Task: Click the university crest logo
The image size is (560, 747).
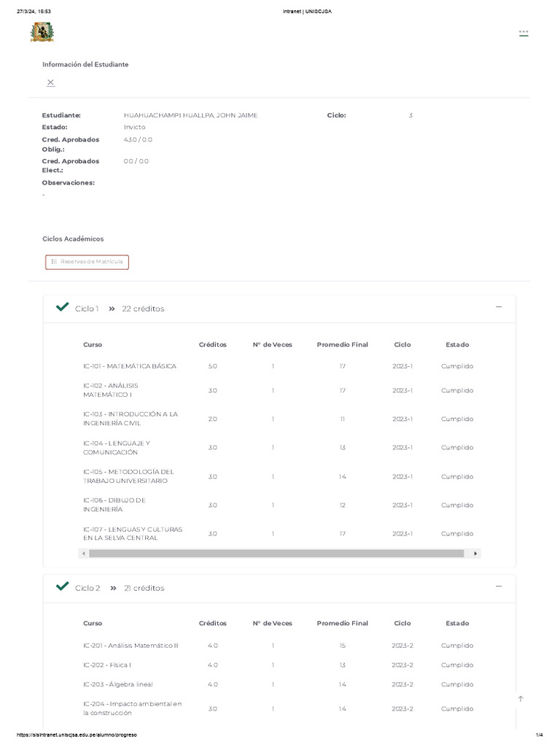Action: (42, 32)
